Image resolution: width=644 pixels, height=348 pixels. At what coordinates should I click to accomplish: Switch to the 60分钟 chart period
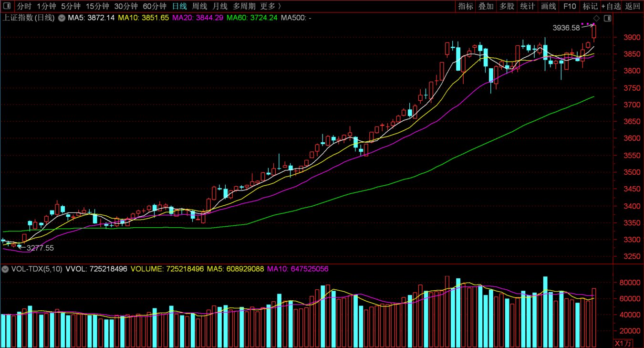click(x=155, y=6)
